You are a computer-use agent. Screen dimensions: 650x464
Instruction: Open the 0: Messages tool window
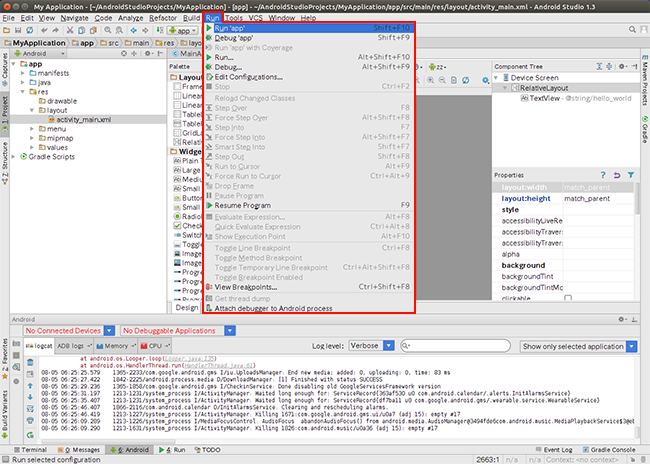[79, 450]
